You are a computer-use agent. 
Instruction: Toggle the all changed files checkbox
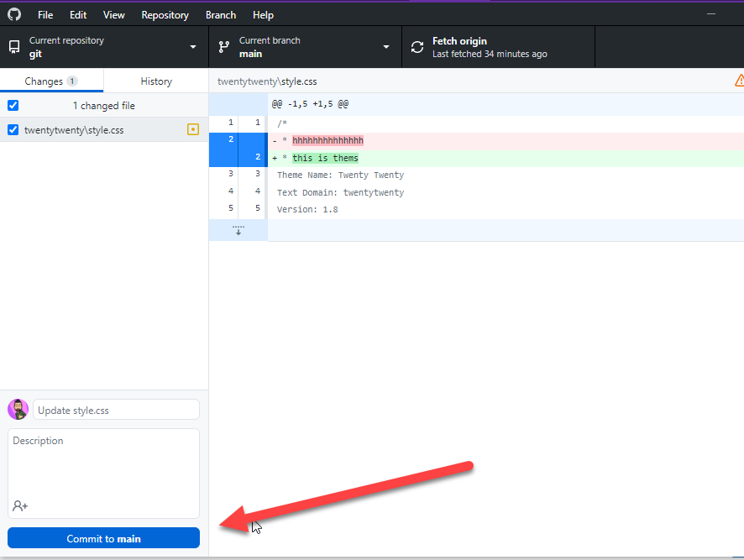[13, 106]
